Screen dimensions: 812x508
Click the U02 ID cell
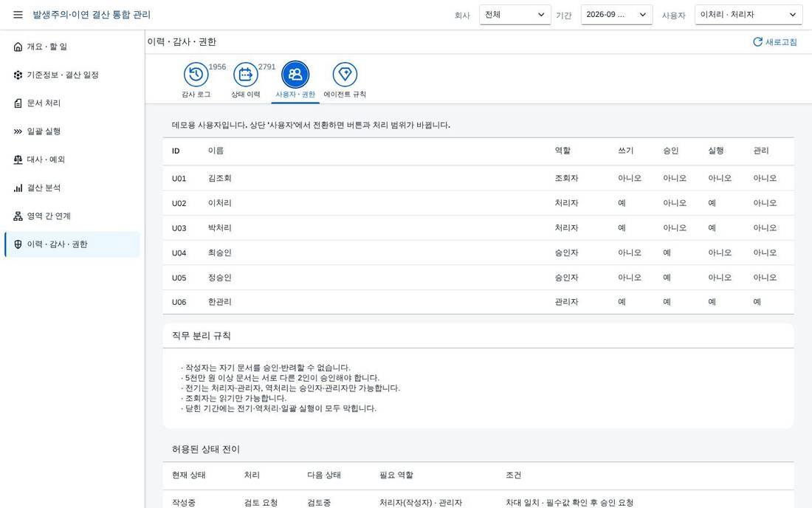179,203
